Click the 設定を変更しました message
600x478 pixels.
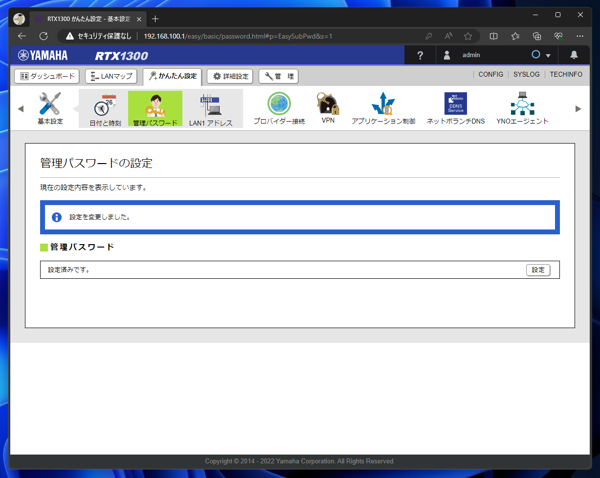pyautogui.click(x=99, y=217)
